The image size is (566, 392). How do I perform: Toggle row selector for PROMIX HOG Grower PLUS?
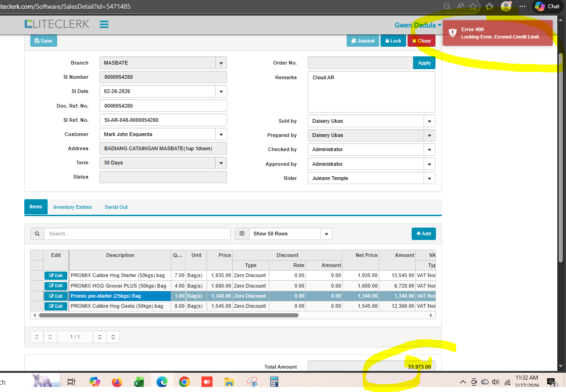click(37, 286)
